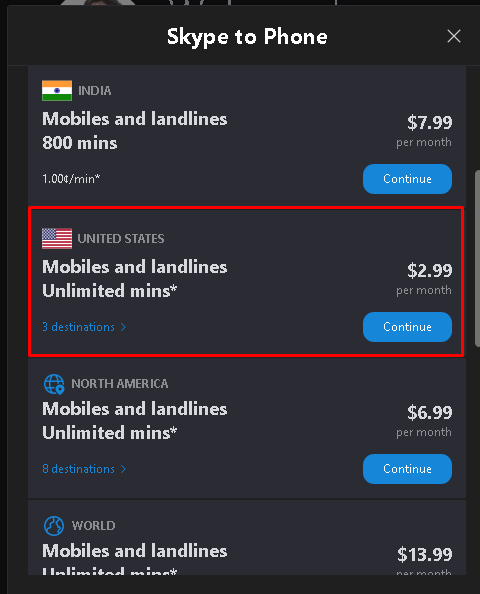480x594 pixels.
Task: Expand chevron beside 3 destinations
Action: click(x=123, y=327)
